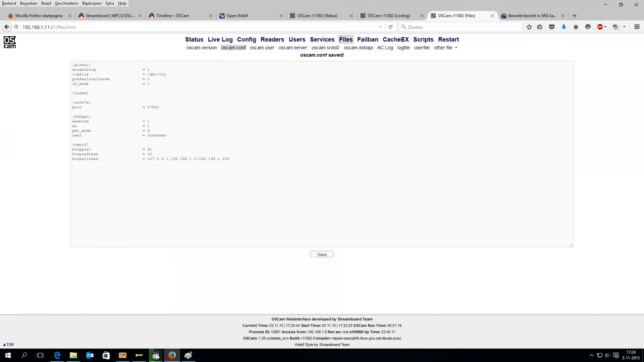Go to the Firefox home page icon
Viewport: 644px width, 362px height.
click(x=576, y=27)
